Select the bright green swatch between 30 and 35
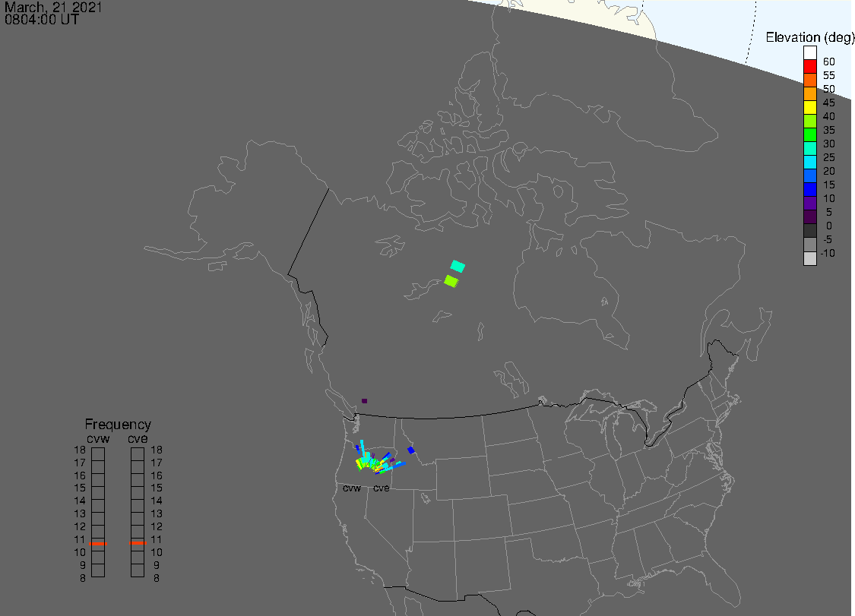Image resolution: width=855 pixels, height=616 pixels. (x=809, y=134)
